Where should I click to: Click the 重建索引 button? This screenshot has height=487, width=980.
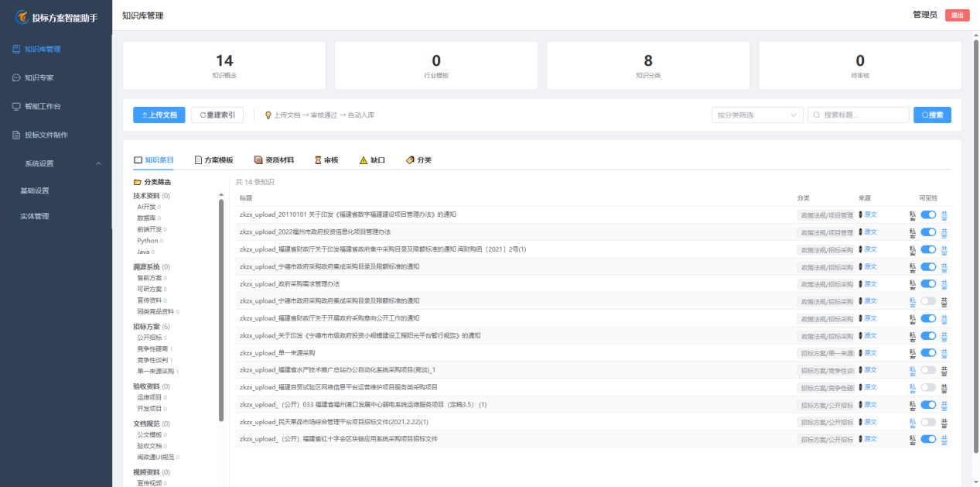pos(217,115)
